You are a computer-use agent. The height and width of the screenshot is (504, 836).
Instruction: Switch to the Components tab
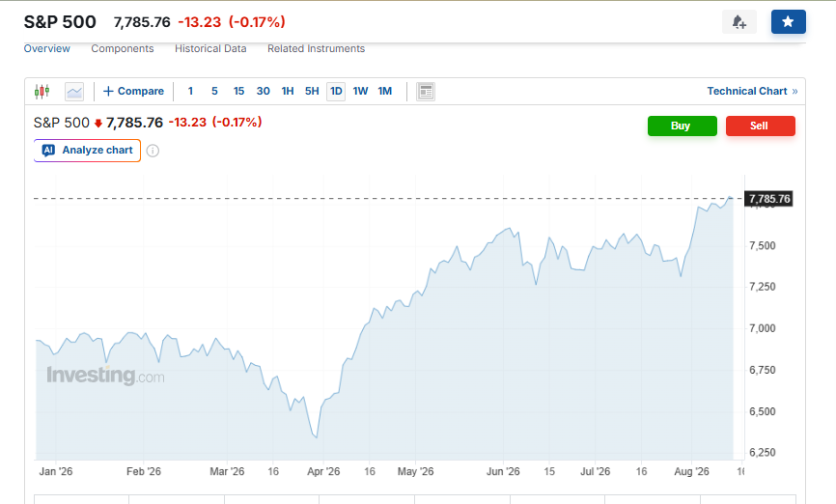(x=122, y=48)
